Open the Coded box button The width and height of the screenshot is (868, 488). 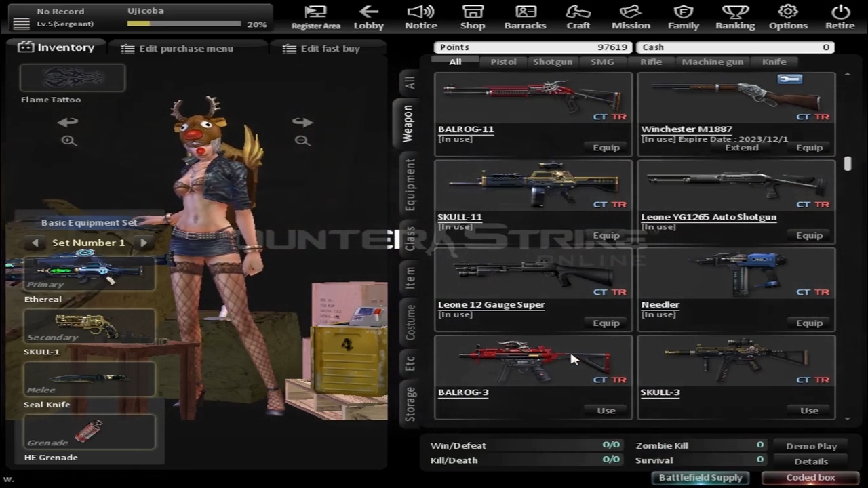coord(810,478)
